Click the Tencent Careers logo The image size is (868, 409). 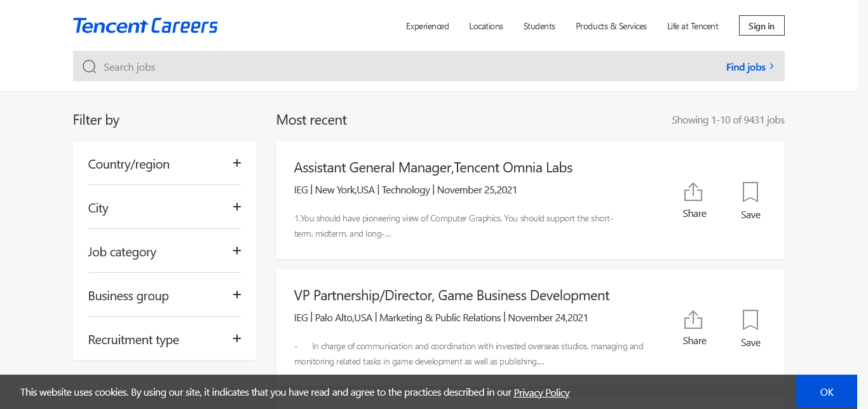146,26
